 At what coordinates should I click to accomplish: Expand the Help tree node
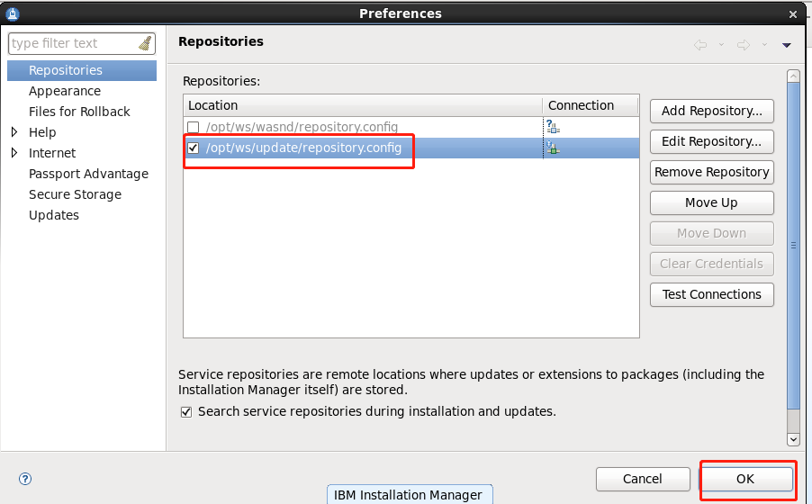(x=14, y=132)
